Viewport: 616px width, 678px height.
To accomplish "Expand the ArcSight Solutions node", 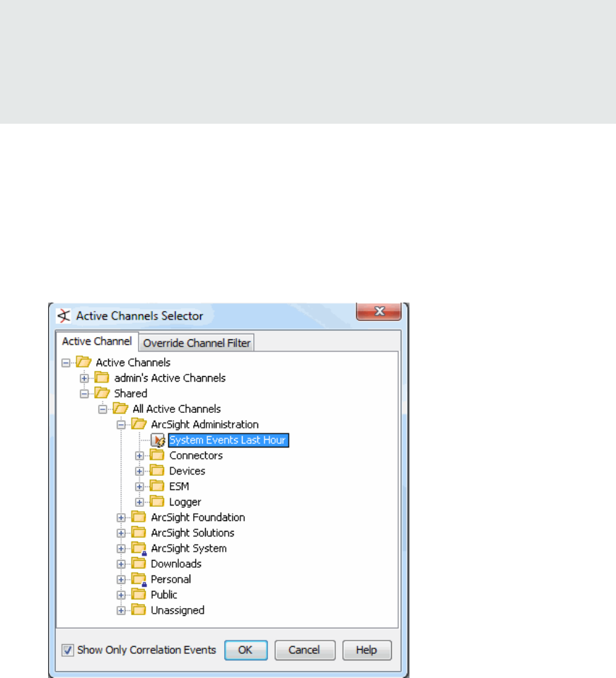I will coord(121,534).
